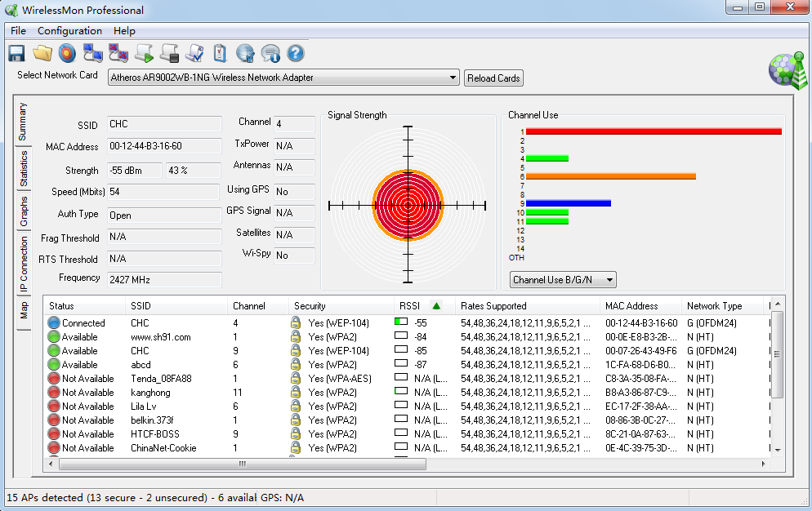Click the MAC Address field showing 00-12-44-B3-16-60

(164, 146)
